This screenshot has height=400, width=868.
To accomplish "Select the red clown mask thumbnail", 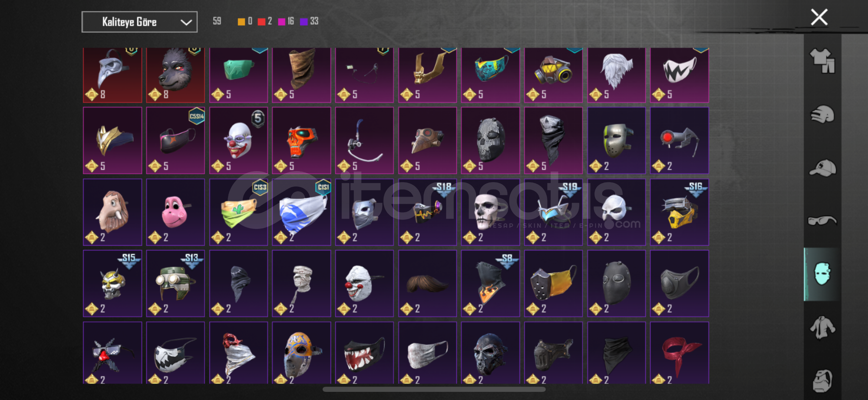I will point(238,140).
